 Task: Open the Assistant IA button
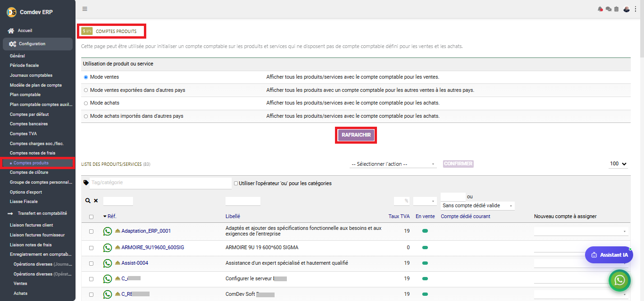point(609,255)
